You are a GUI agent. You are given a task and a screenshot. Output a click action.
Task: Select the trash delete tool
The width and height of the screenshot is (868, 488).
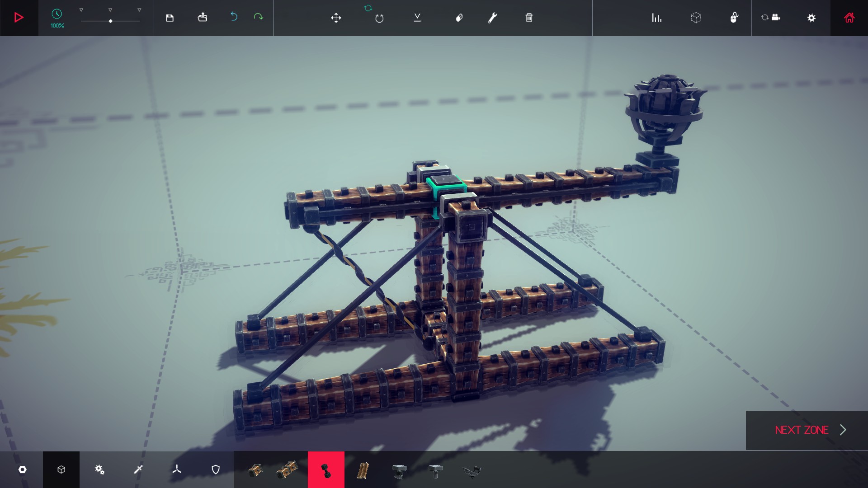529,18
